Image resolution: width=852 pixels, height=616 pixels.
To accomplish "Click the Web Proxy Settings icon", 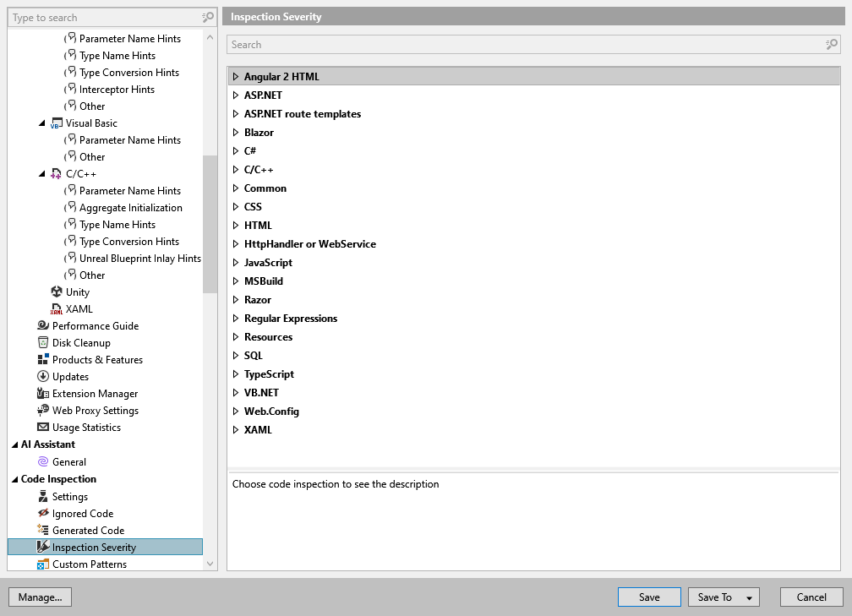I will [43, 410].
